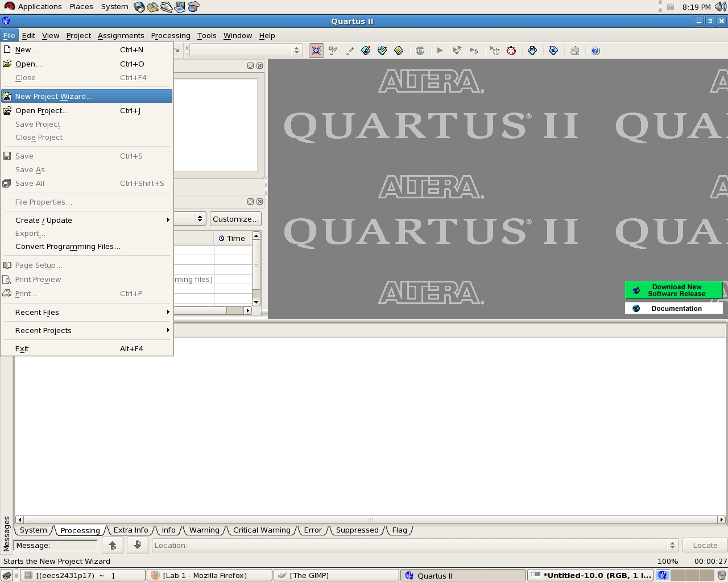This screenshot has height=582, width=728.
Task: Launch web browser from top panel globe icon
Action: [x=139, y=7]
